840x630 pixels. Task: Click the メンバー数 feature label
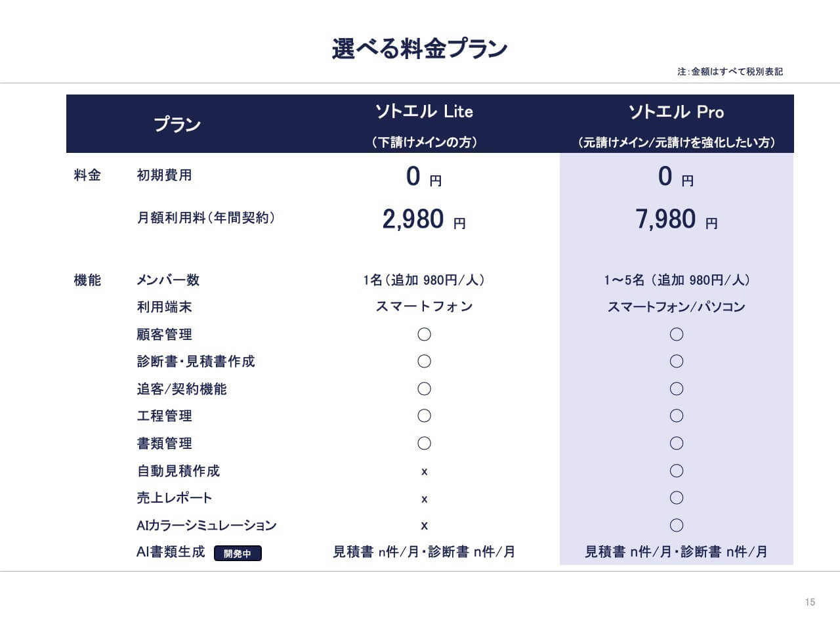(168, 280)
